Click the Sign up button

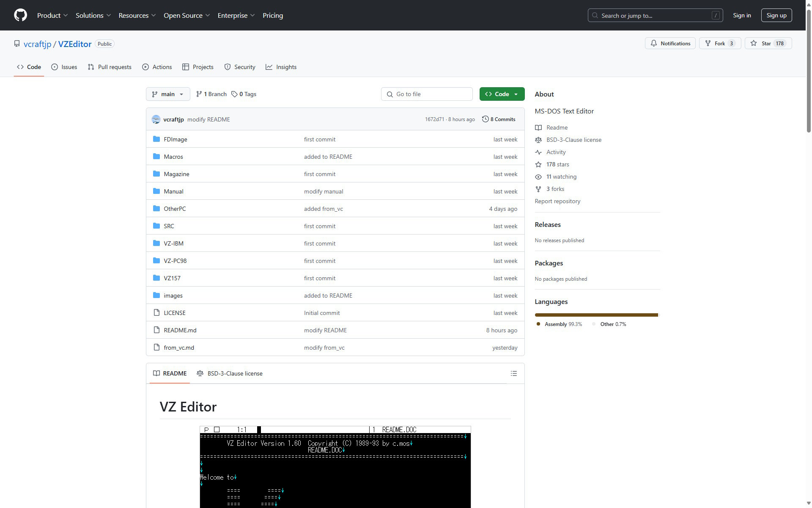click(776, 15)
